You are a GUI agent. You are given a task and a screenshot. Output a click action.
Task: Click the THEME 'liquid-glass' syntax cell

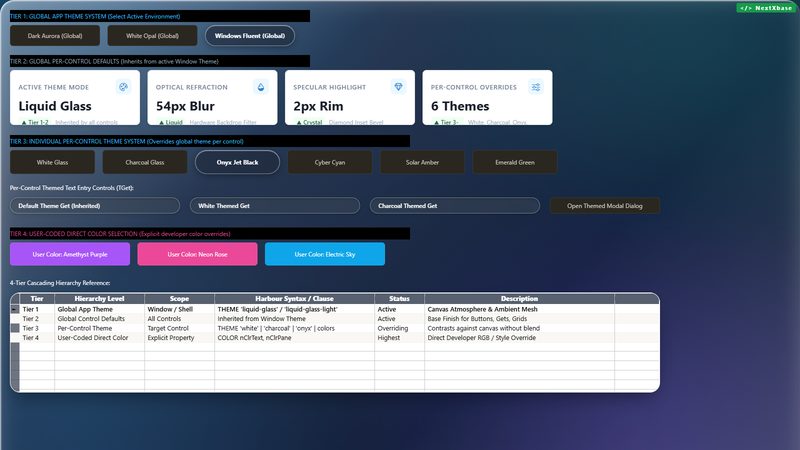point(294,309)
